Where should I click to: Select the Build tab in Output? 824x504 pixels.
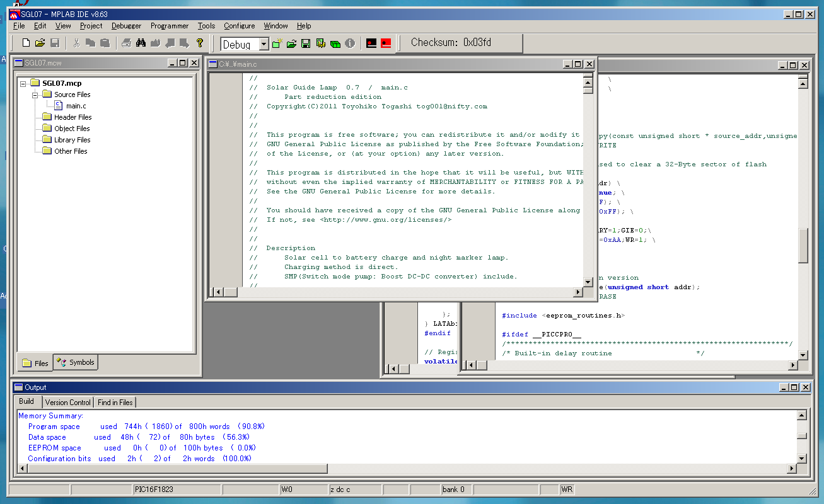coord(26,401)
